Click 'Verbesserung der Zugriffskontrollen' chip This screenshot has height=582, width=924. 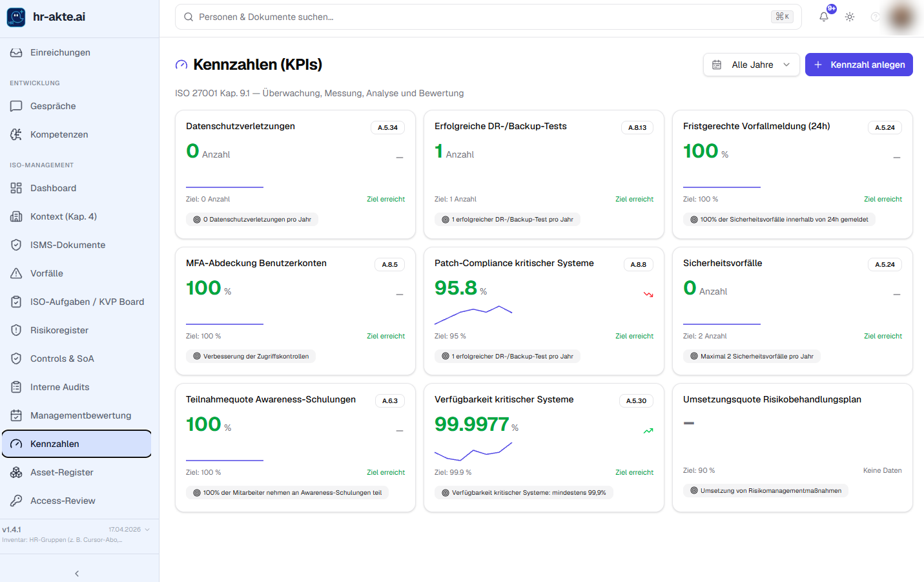pyautogui.click(x=251, y=357)
